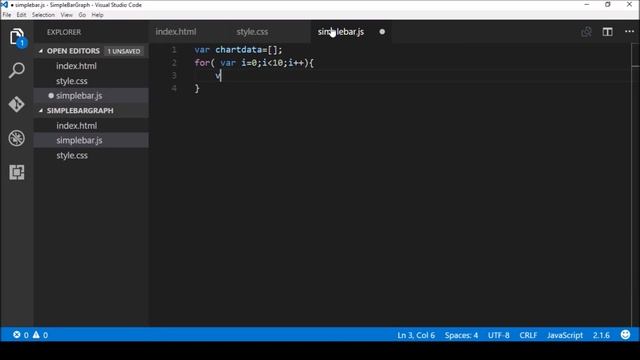
Task: Click the 2.1.6 version in status bar
Action: (x=601, y=335)
